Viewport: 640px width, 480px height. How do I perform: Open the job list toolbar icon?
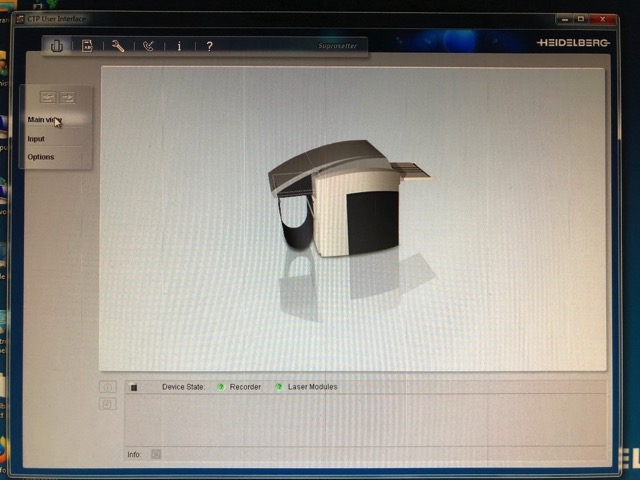(x=87, y=46)
